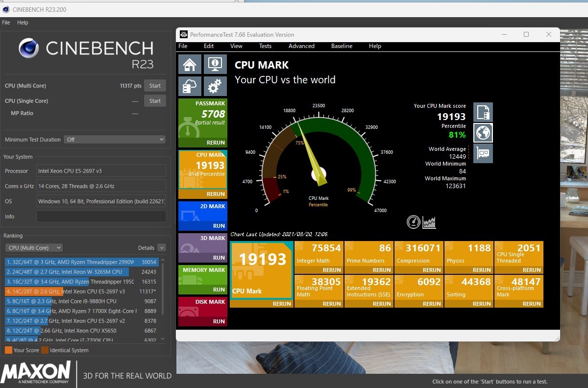Click the Cores x GHz field
Screen dimensions: 588x388
click(x=101, y=186)
